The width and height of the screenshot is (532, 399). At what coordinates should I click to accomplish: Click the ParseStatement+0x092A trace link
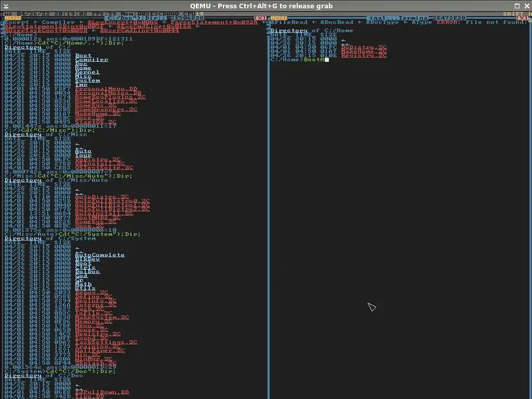click(x=214, y=22)
